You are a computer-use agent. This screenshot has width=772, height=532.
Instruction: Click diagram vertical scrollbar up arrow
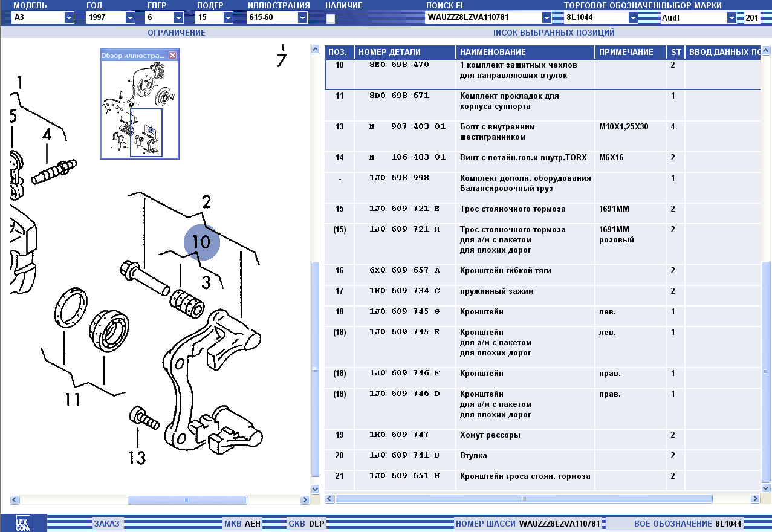coord(315,49)
